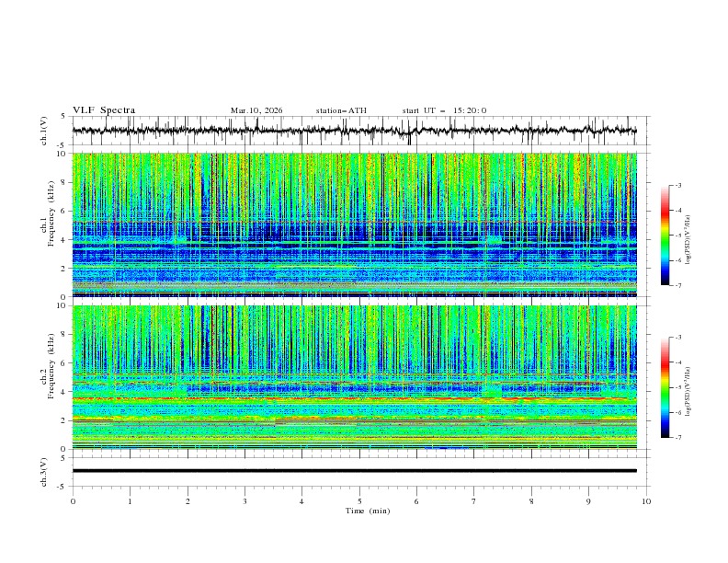Click the time axis tick label '10'
This screenshot has height=563, width=728.
point(646,501)
